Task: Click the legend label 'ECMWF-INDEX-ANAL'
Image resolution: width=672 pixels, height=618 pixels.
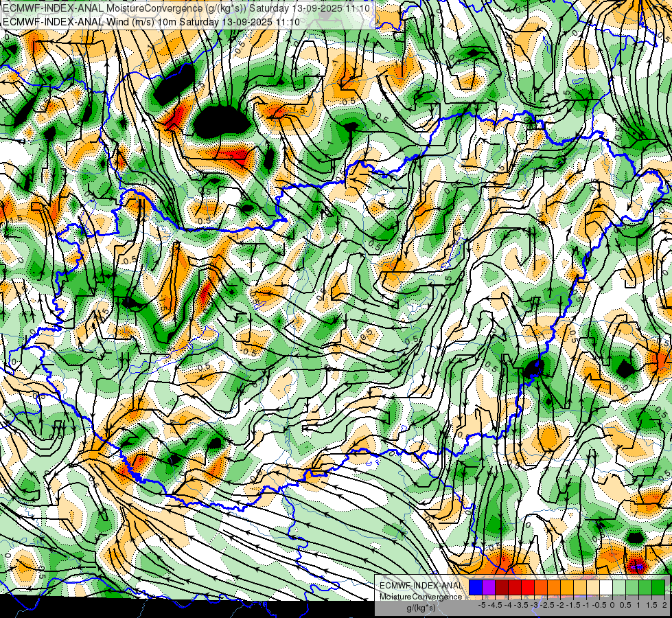Action: point(421,586)
